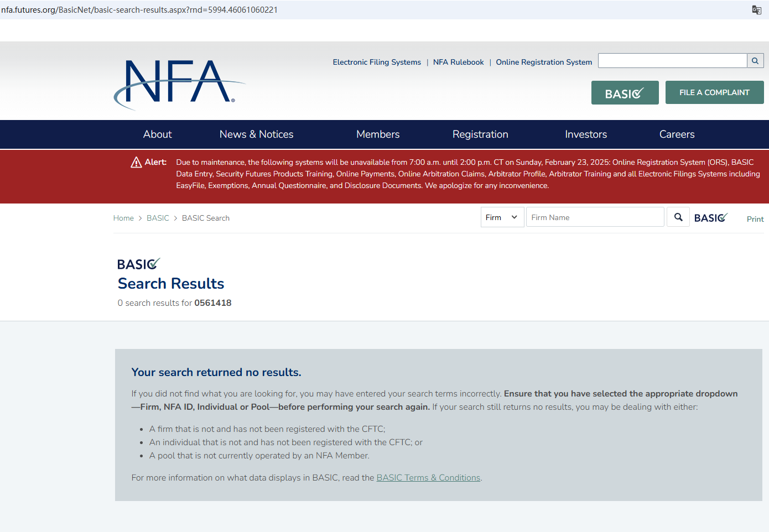Click the green BASIC button
The image size is (769, 532).
(x=625, y=93)
